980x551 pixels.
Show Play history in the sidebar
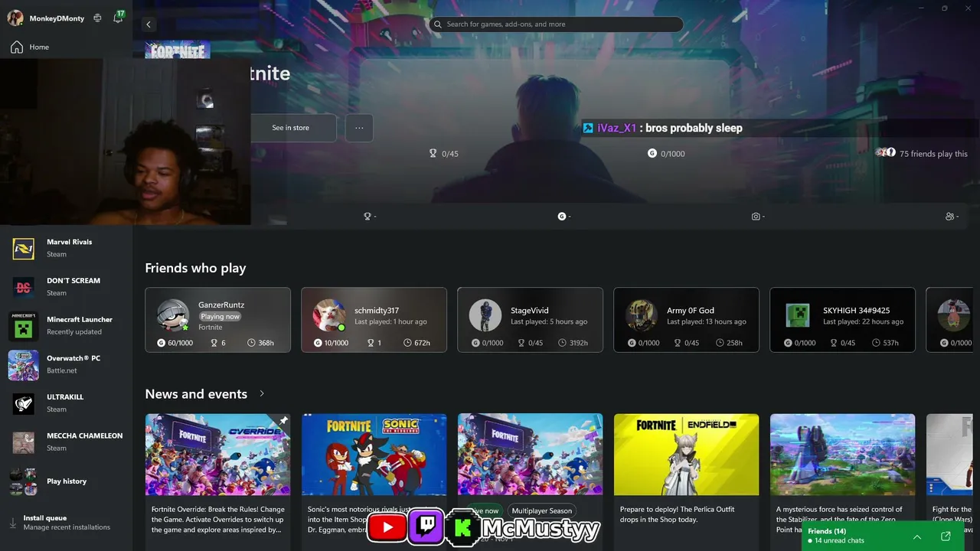(66, 481)
